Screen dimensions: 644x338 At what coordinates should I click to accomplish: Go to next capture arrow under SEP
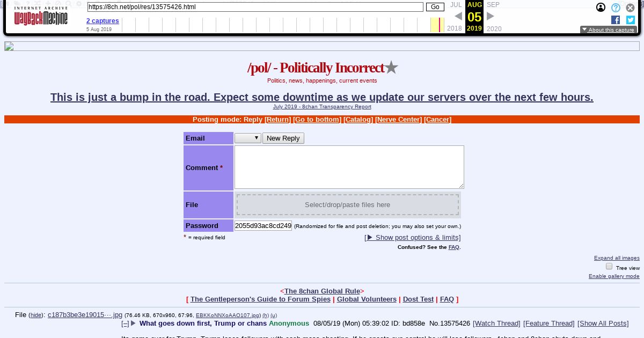pos(491,16)
